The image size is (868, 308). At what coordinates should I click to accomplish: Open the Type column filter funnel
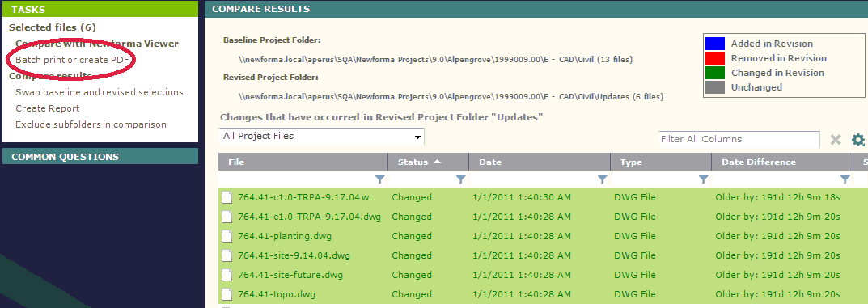[703, 179]
